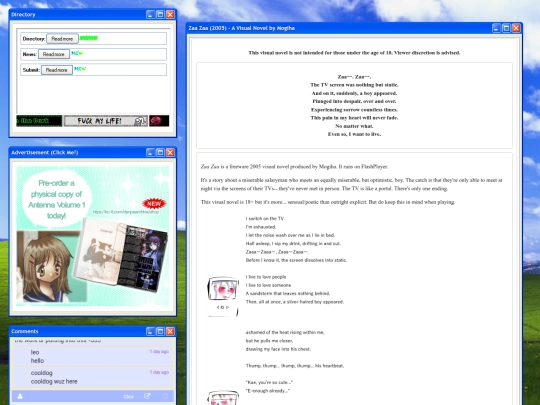
Task: Click the Cbox text link in Comments bar
Action: coord(128,397)
